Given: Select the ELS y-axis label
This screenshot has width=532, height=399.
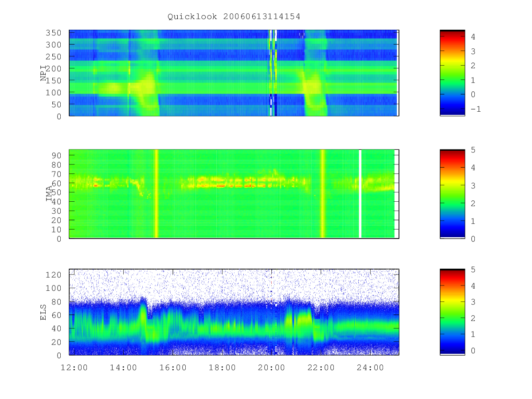Looking at the screenshot, I should [x=43, y=312].
